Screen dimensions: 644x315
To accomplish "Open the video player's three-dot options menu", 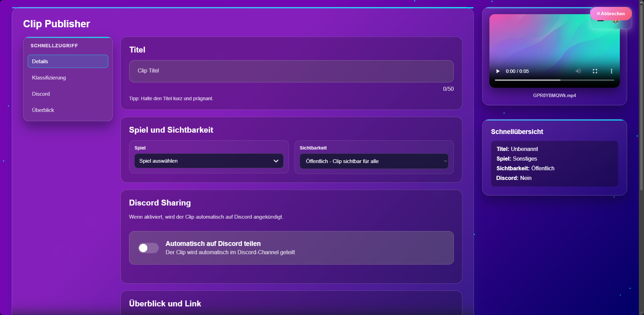I will [x=611, y=71].
